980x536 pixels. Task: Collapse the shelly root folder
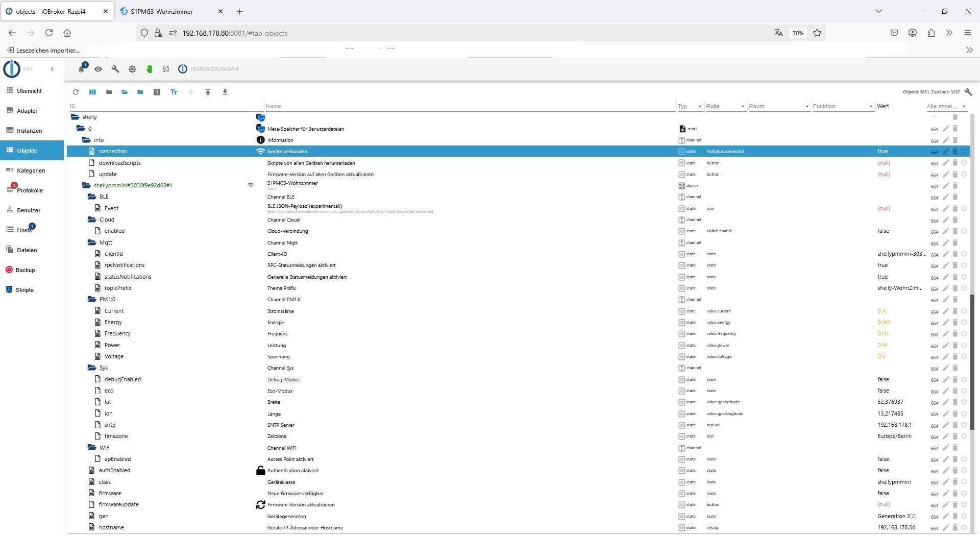point(75,117)
